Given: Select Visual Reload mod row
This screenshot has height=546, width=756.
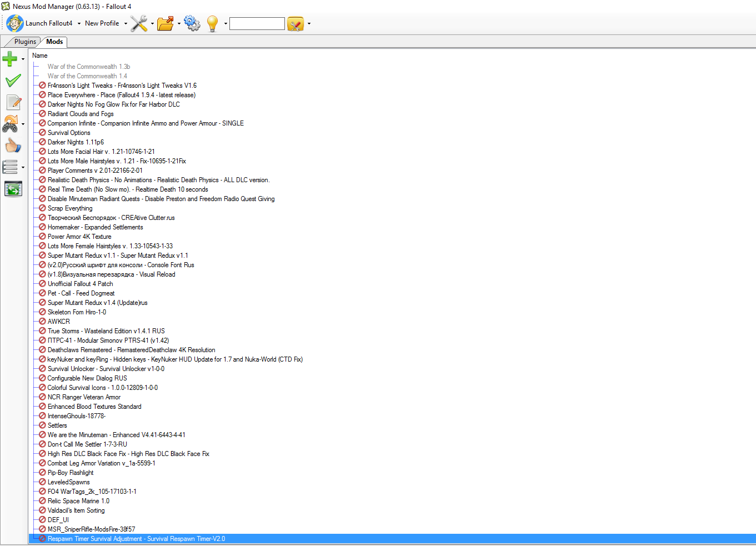Looking at the screenshot, I should coord(112,274).
